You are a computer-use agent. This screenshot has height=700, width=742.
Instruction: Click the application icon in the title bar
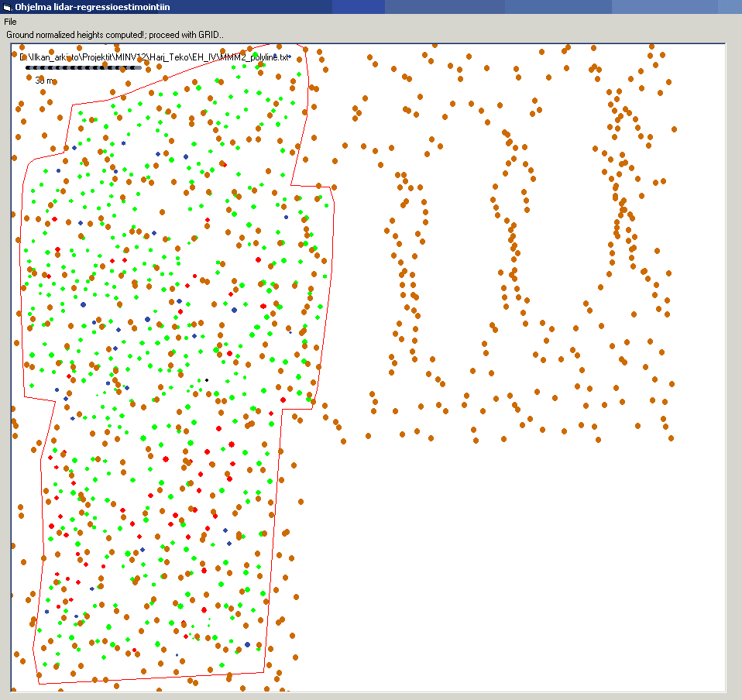click(7, 7)
